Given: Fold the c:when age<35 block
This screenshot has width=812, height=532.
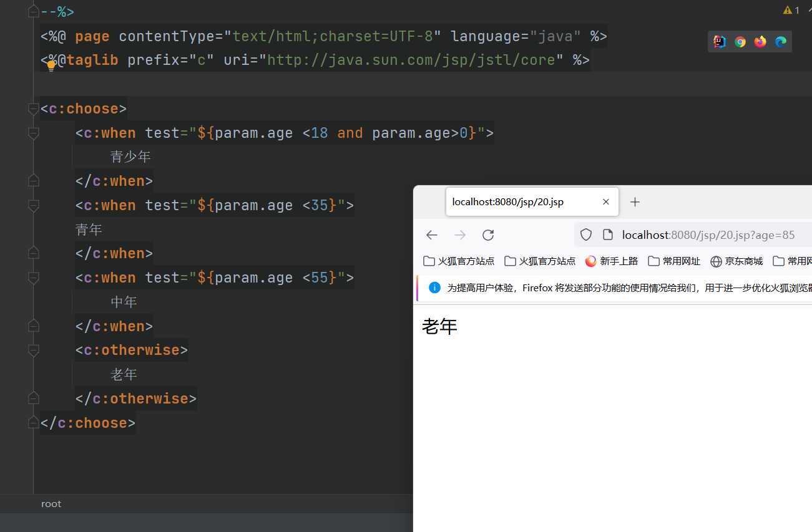Looking at the screenshot, I should pyautogui.click(x=33, y=205).
